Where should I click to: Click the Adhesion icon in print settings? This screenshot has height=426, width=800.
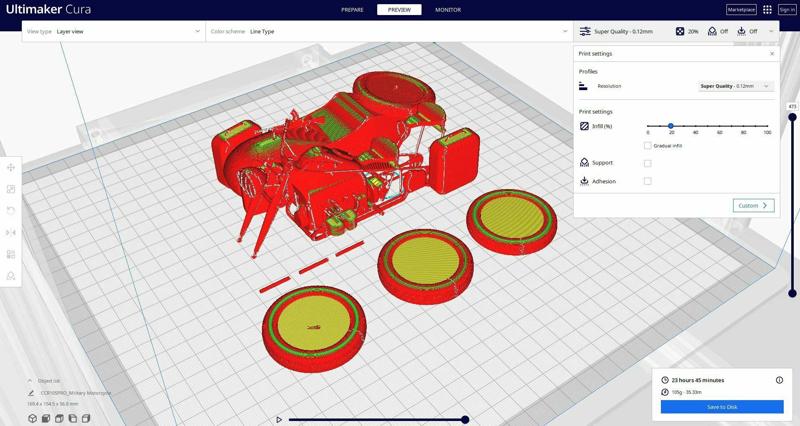click(584, 181)
